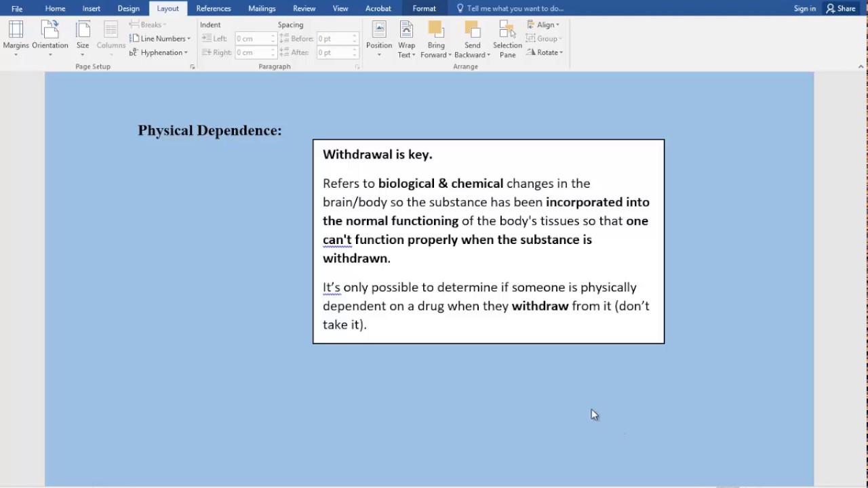Viewport: 868px width, 488px height.
Task: Open the Selection Pane
Action: pyautogui.click(x=507, y=39)
